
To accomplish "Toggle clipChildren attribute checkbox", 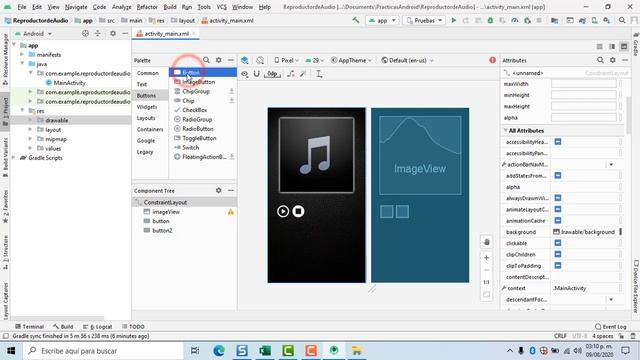I will [558, 254].
